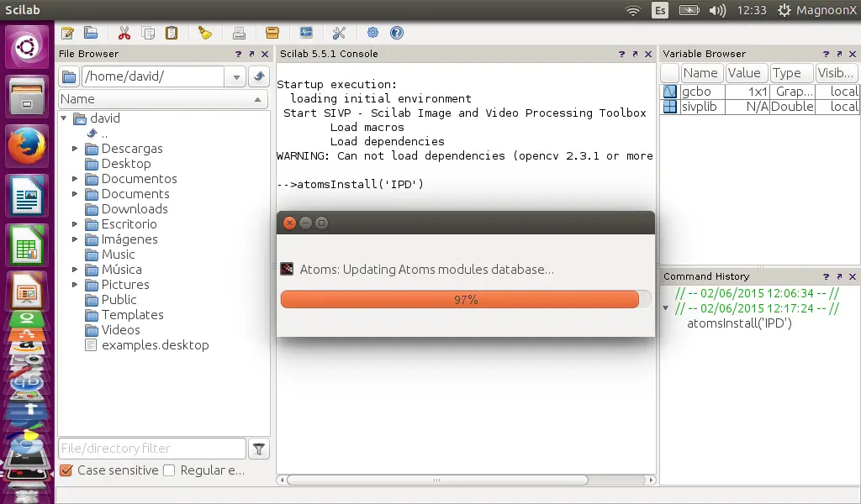861x504 pixels.
Task: Uncheck the Case sensitive checkbox
Action: pos(66,470)
